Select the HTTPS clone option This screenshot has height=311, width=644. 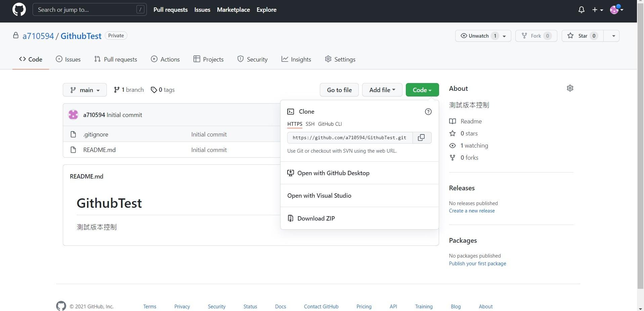tap(295, 124)
